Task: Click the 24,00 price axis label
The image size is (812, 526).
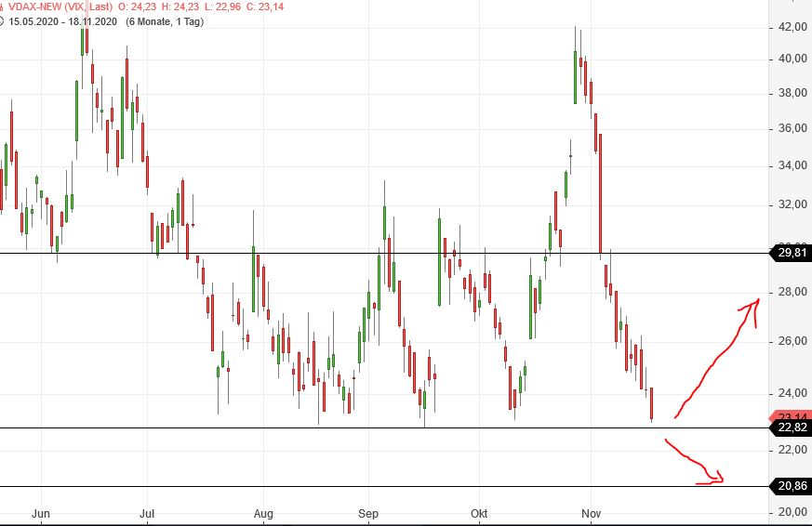Action: coord(792,394)
